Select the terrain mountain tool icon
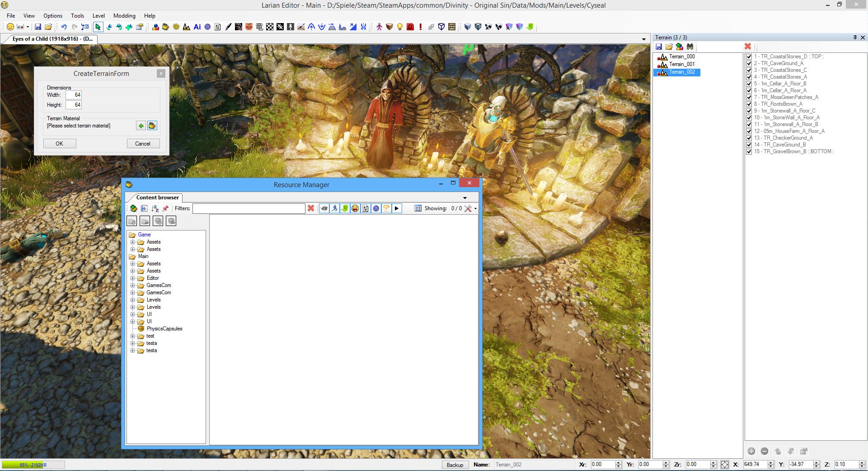The width and height of the screenshot is (868, 471). coord(186,27)
